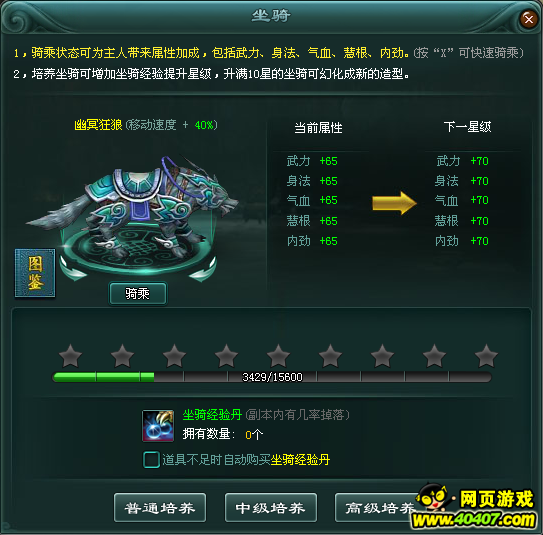The width and height of the screenshot is (543, 535).
Task: Click the first gray star
Action: [70, 356]
